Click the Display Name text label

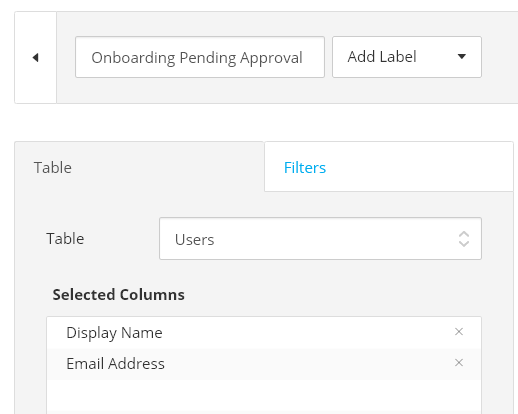[114, 333]
